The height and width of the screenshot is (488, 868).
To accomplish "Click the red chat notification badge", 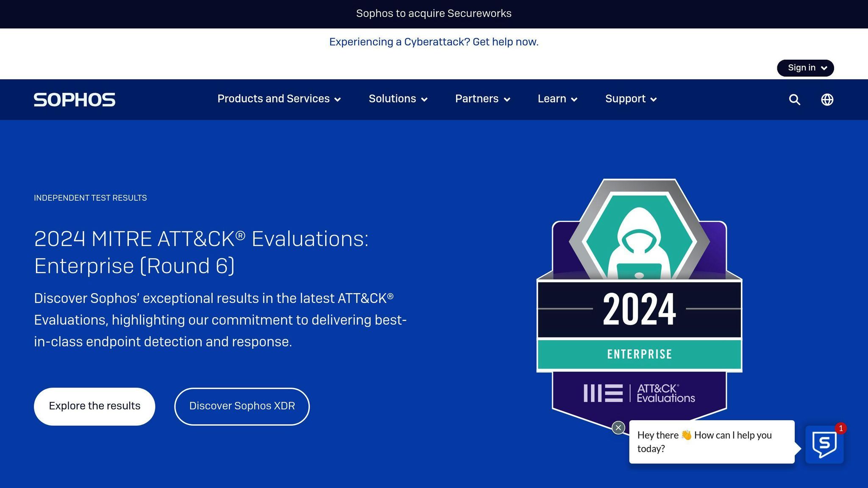I will [841, 428].
